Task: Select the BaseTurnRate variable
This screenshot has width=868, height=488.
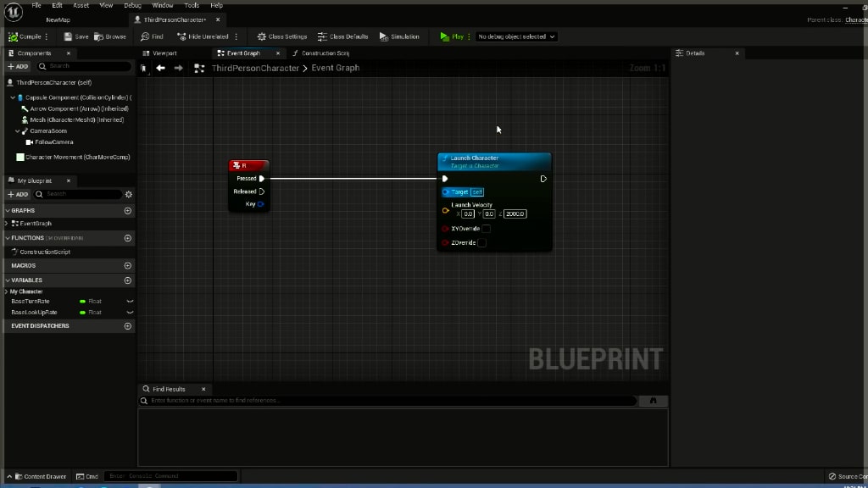Action: 31,302
